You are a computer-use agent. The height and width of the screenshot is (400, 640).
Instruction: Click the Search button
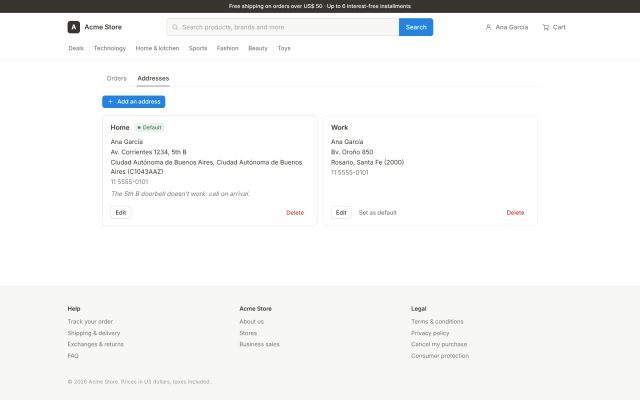click(416, 27)
